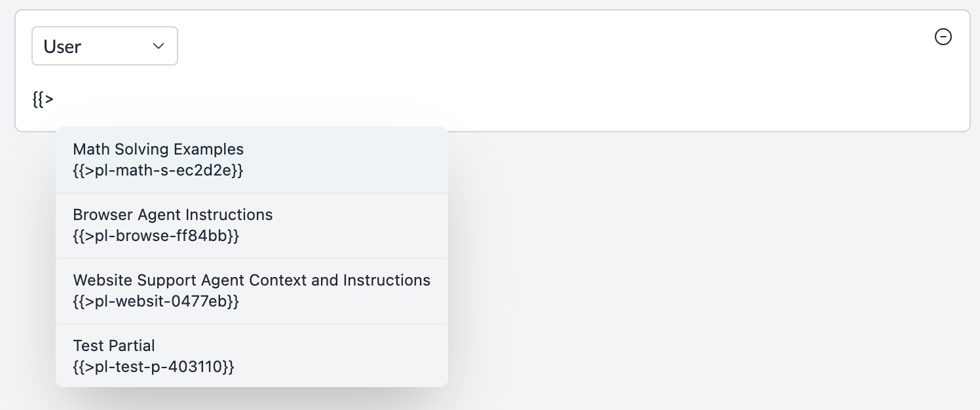Select the highlighted top row of the autocomplete
Viewport: 980px width, 410px height.
[x=252, y=160]
